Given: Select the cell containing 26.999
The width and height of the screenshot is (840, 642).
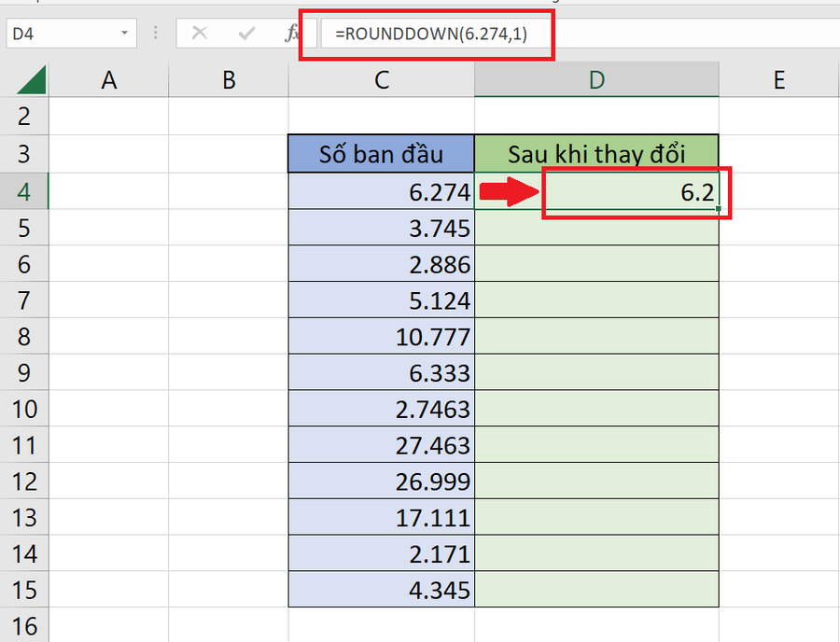Looking at the screenshot, I should coord(382,481).
